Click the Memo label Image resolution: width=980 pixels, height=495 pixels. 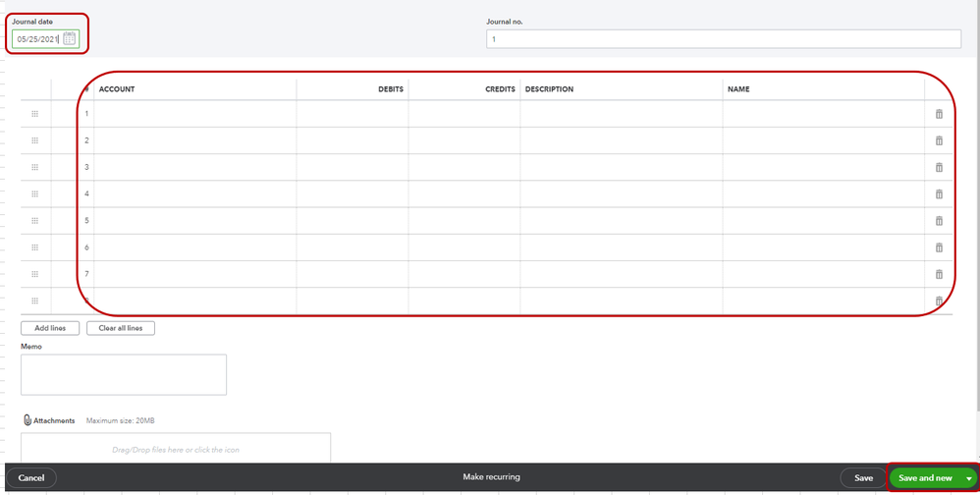click(x=31, y=347)
